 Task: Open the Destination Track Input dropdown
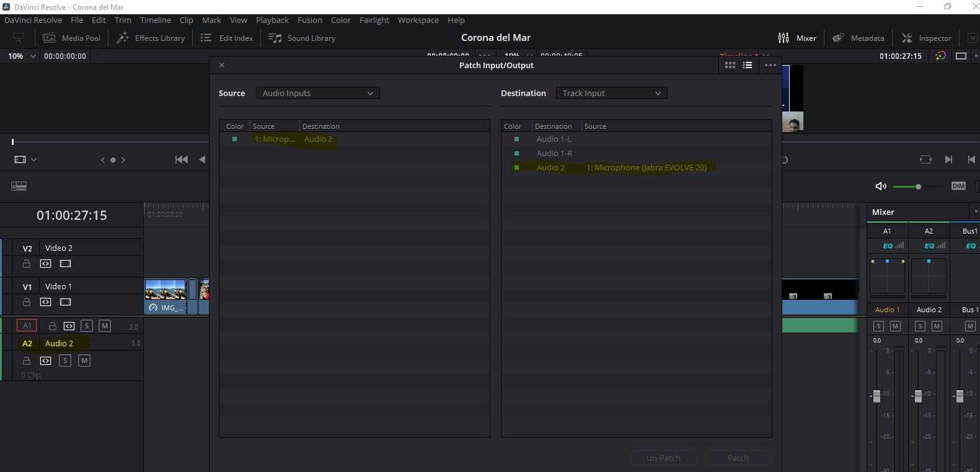(611, 93)
